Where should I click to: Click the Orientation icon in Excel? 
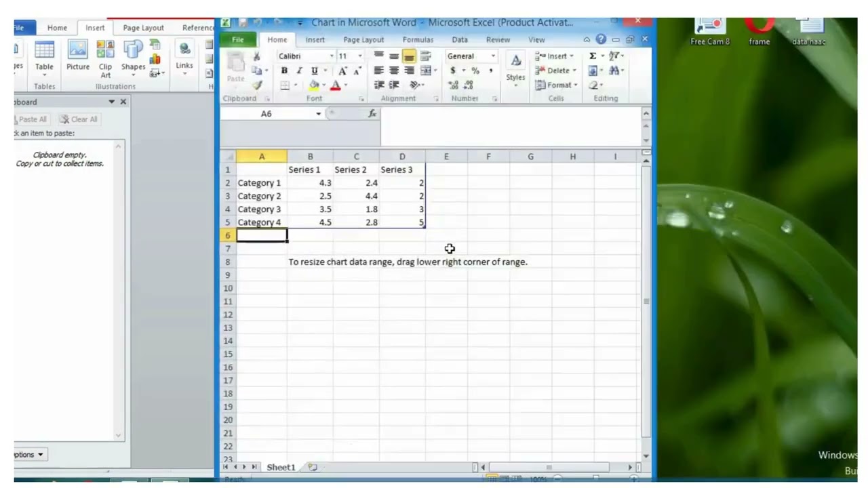click(414, 85)
